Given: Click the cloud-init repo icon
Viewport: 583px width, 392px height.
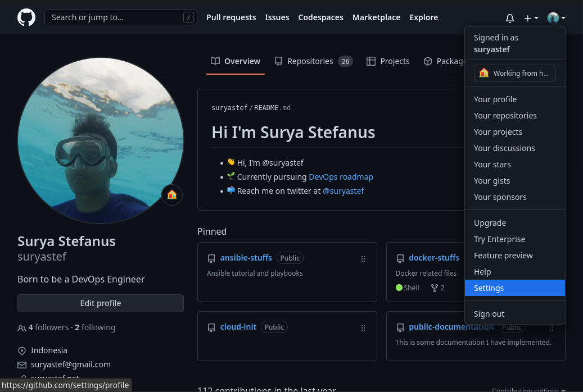Looking at the screenshot, I should click(x=211, y=328).
